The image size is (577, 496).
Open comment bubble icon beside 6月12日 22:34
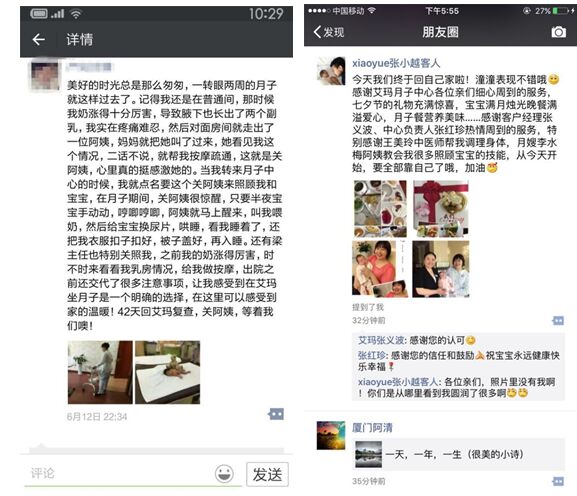coord(276,414)
